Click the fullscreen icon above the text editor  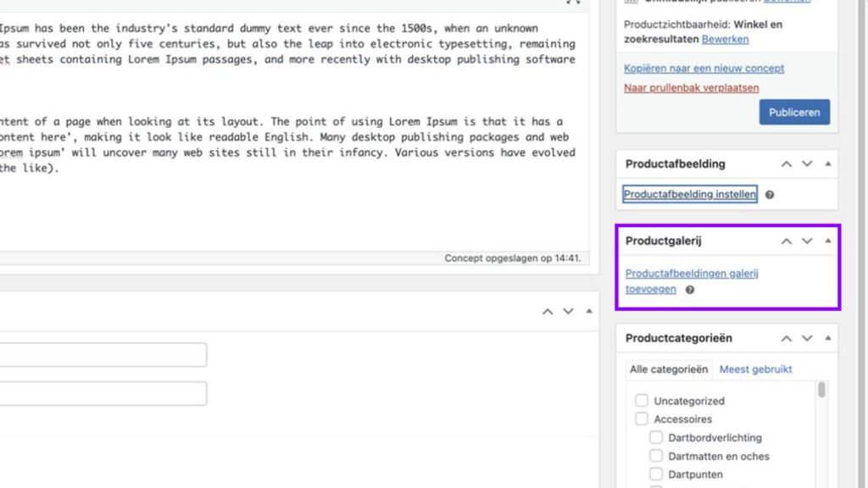click(573, 4)
